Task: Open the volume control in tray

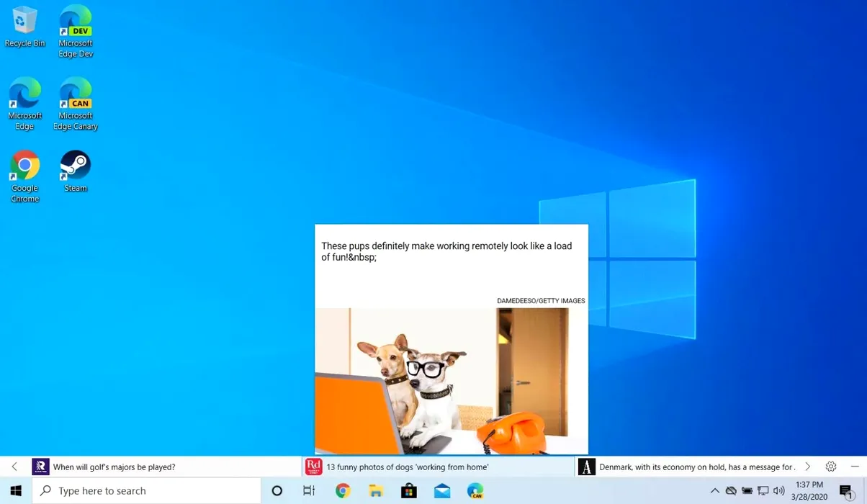Action: 778,491
